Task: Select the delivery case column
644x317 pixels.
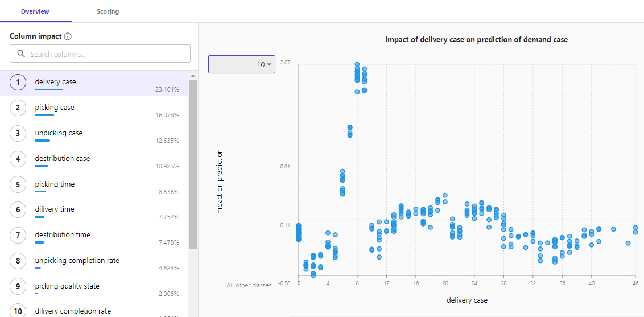Action: pos(55,82)
